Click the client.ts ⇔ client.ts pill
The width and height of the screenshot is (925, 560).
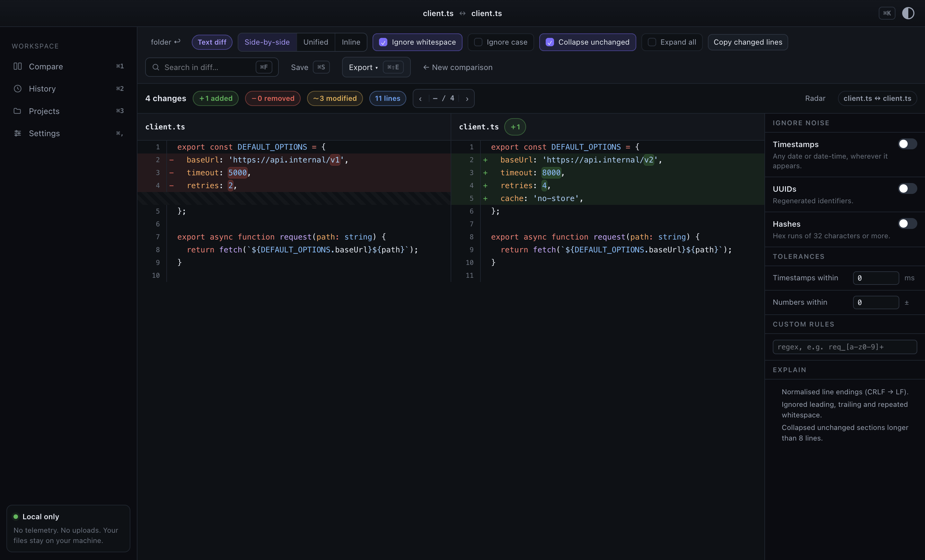[x=877, y=98]
